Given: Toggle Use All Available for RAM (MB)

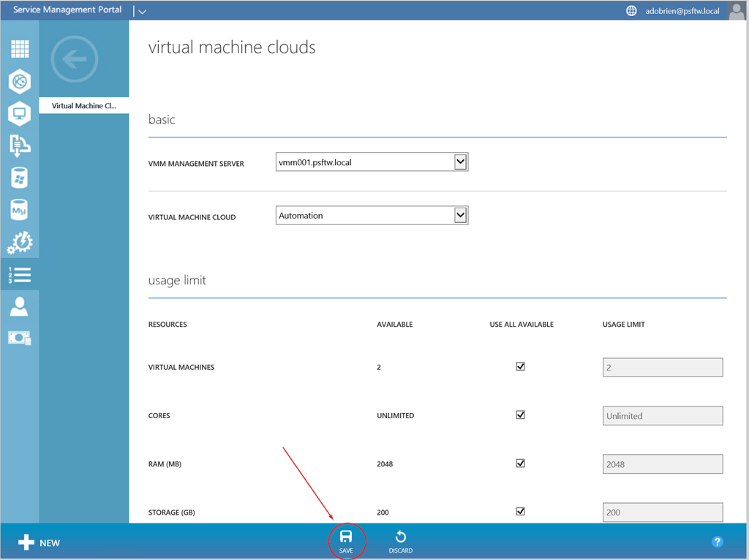Looking at the screenshot, I should point(521,463).
